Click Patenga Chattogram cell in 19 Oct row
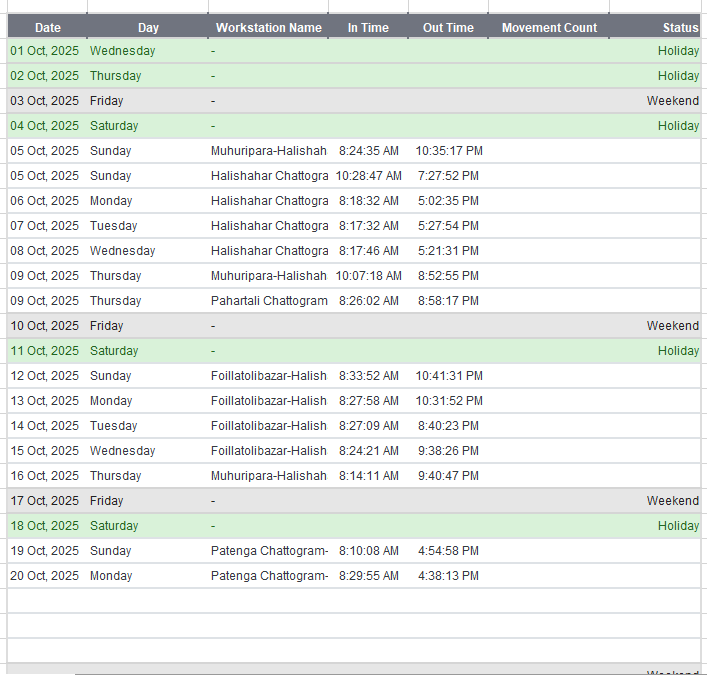Screen dimensions: 707x675 click(x=269, y=551)
